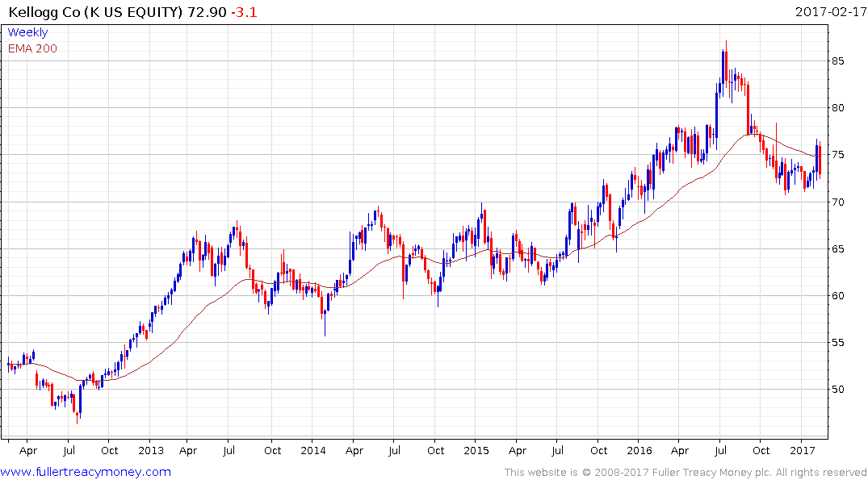Click the 2017-02-17 date label
Screen dimensions: 868x484
(830, 11)
